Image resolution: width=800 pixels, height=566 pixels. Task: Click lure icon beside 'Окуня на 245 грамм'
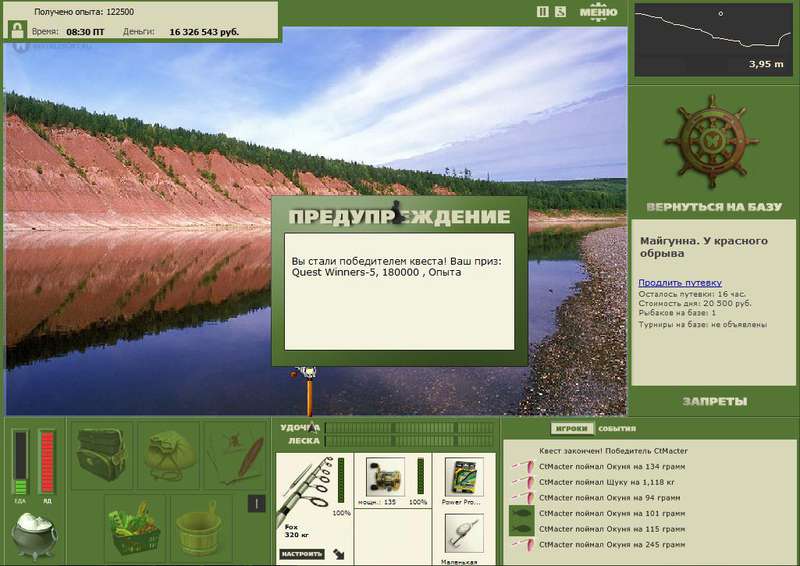coord(522,545)
